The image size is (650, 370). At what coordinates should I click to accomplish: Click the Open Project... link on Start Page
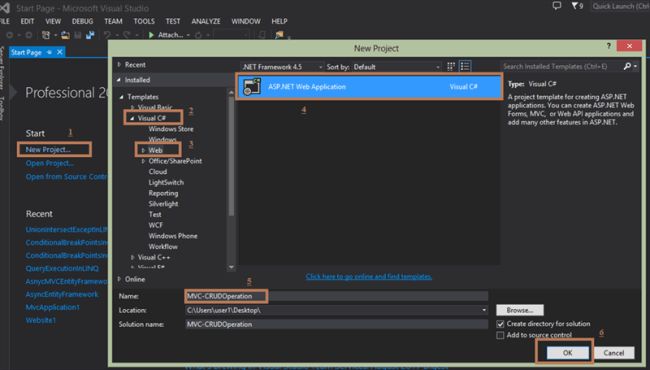point(50,163)
